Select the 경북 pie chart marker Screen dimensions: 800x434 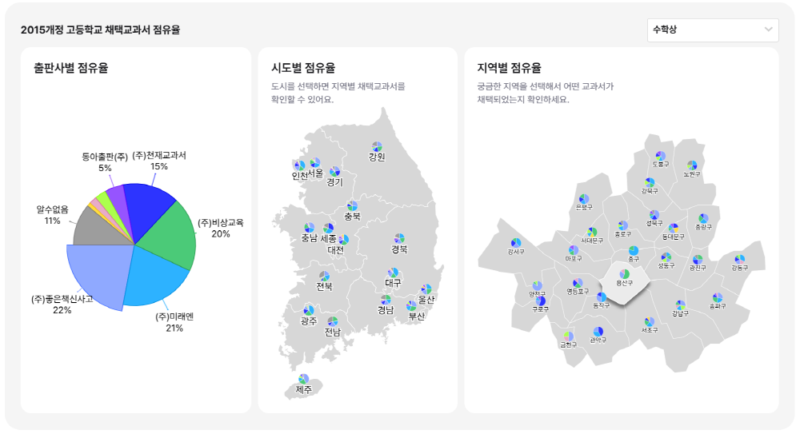click(399, 238)
